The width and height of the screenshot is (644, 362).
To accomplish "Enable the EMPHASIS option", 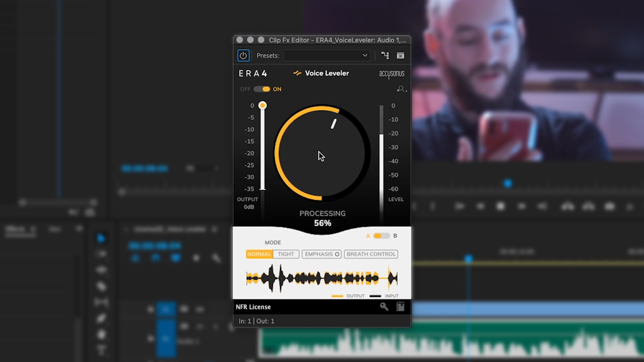I will click(322, 254).
